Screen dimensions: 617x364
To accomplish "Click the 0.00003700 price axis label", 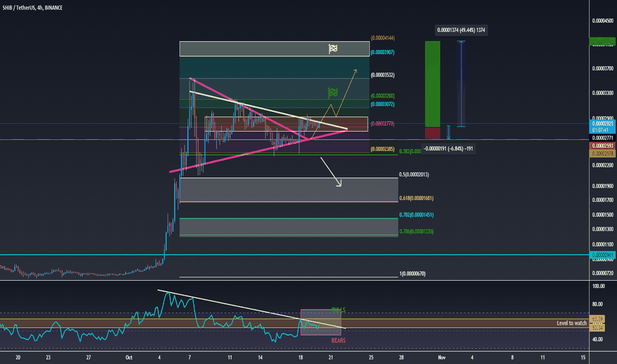I will tap(603, 68).
